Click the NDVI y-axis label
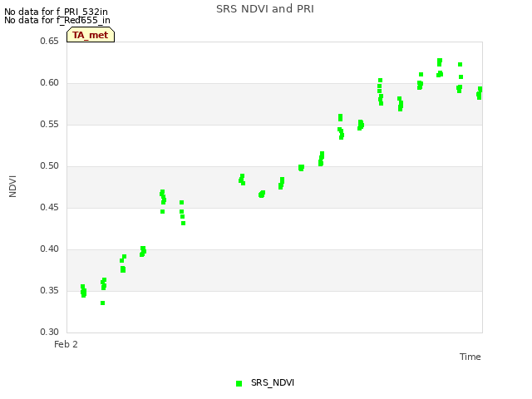 click(x=12, y=186)
